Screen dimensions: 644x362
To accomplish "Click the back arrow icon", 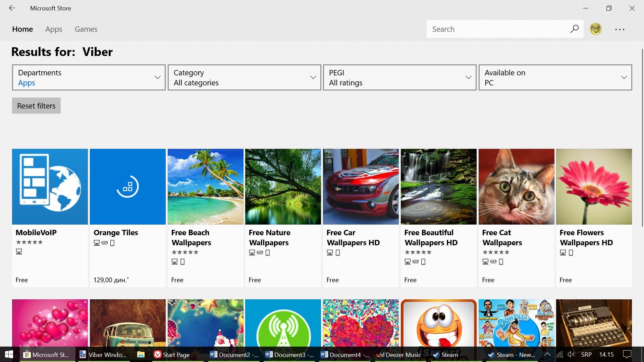I will click(x=12, y=8).
